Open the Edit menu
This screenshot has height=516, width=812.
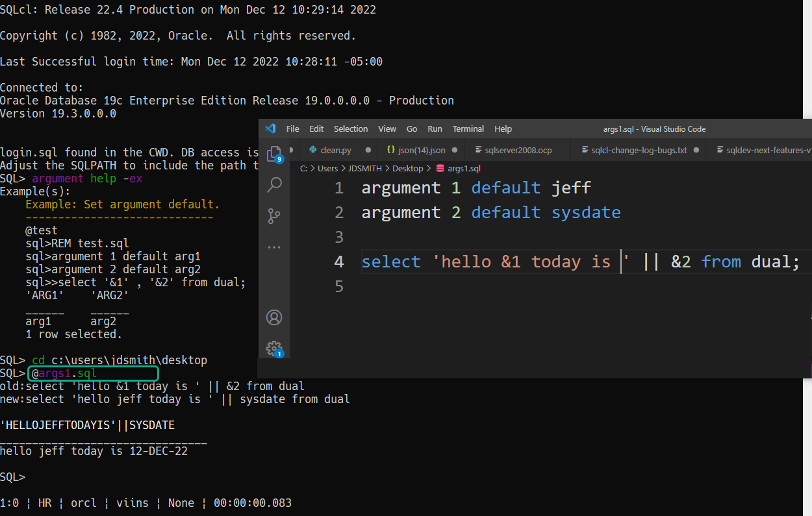[x=316, y=129]
